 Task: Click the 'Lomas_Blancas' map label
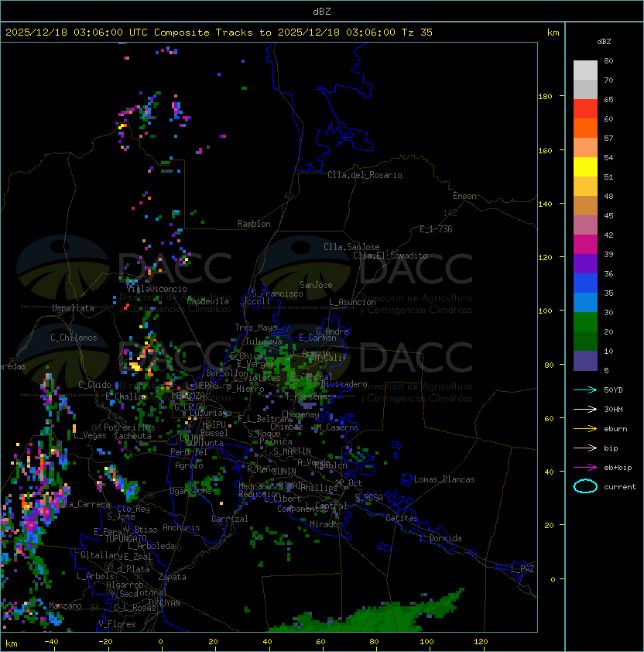click(x=444, y=479)
